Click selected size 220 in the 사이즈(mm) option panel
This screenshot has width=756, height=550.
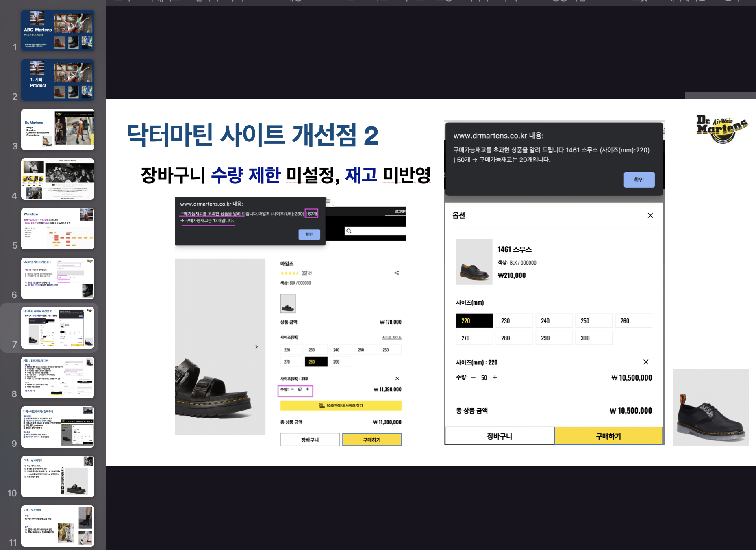474,321
